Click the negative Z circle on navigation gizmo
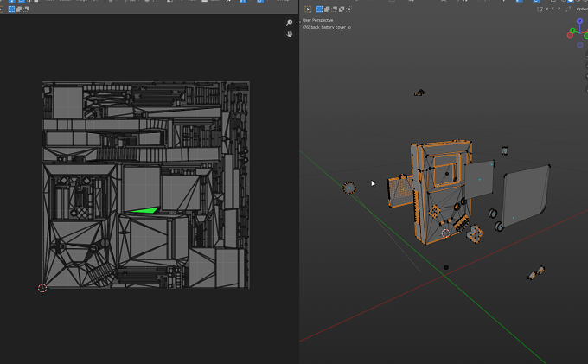The height and width of the screenshot is (364, 588). coord(579,45)
